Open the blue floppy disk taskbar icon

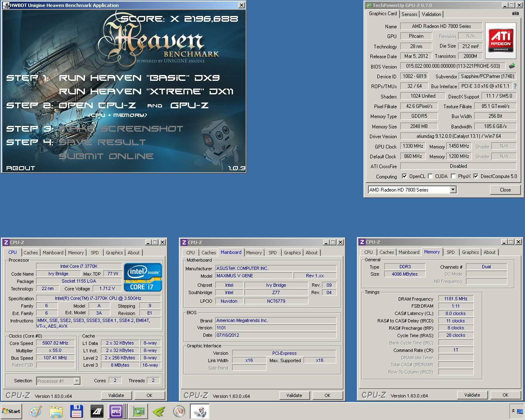(76, 411)
